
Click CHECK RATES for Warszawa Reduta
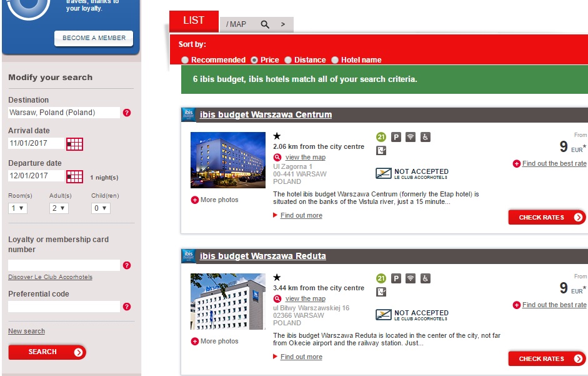pyautogui.click(x=547, y=358)
